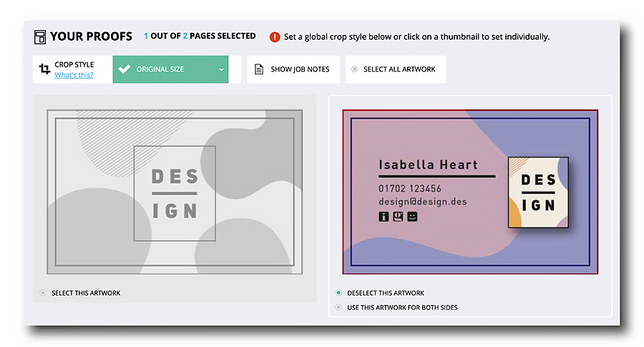Click the DESIGN logo square on colored card
Image resolution: width=644 pixels, height=347 pixels.
[538, 192]
